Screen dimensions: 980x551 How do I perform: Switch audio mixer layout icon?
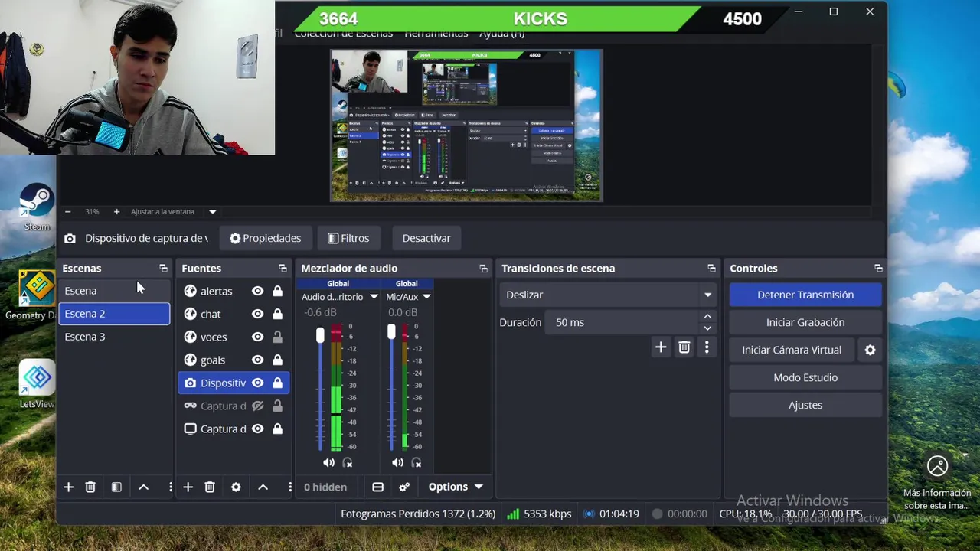click(377, 487)
